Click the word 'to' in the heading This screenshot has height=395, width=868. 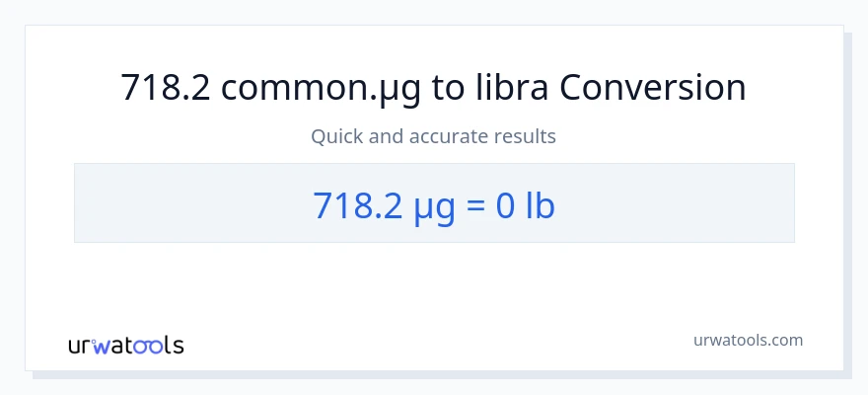[x=450, y=88]
